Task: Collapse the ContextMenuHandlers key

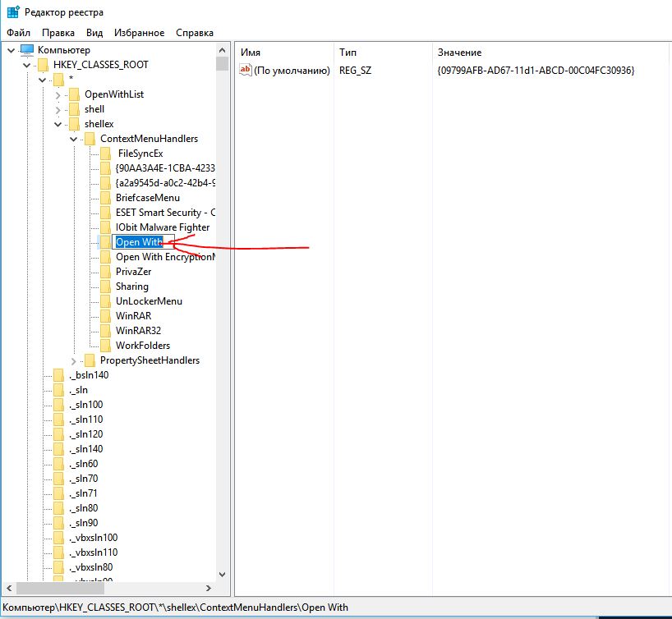Action: [x=73, y=139]
